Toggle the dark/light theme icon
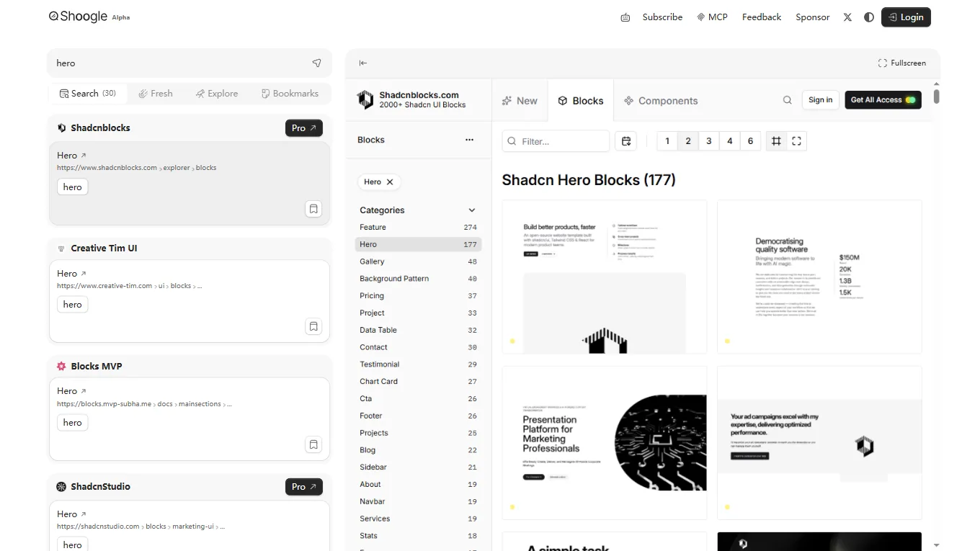 pos(869,17)
